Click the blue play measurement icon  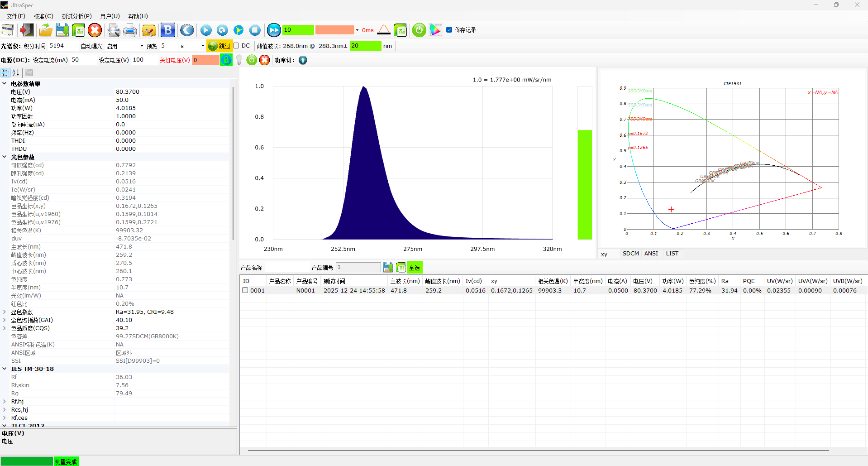(x=206, y=30)
